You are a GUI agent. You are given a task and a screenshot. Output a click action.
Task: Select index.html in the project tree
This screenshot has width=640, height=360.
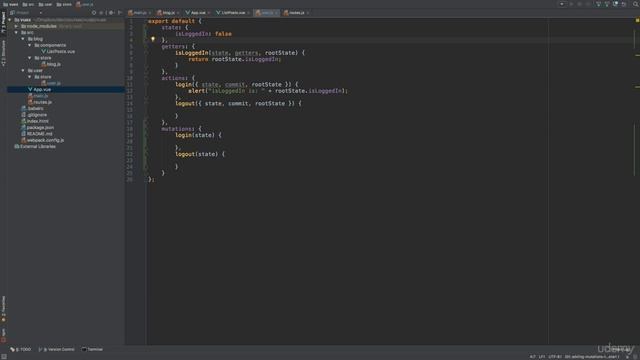(x=35, y=121)
